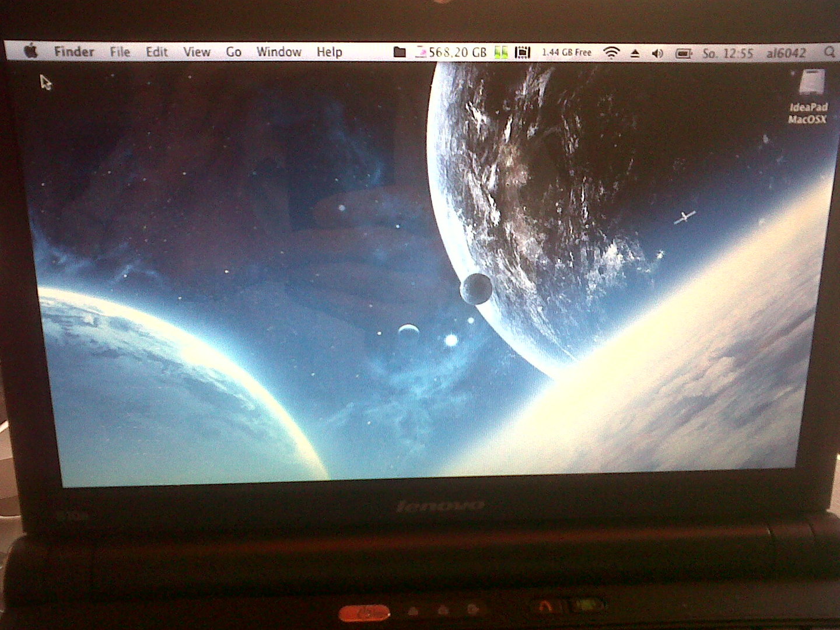
Task: Open the Finder menu
Action: 74,52
